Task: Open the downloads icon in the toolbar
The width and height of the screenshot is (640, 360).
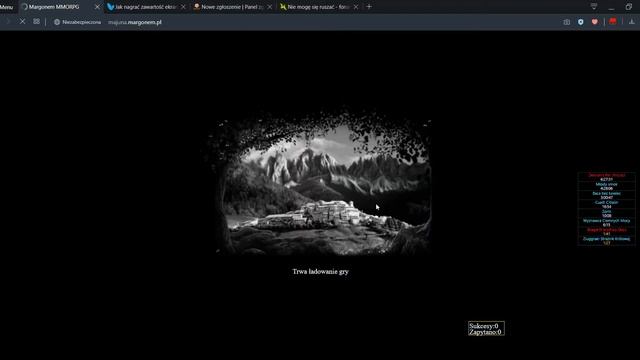Action: 631,22
